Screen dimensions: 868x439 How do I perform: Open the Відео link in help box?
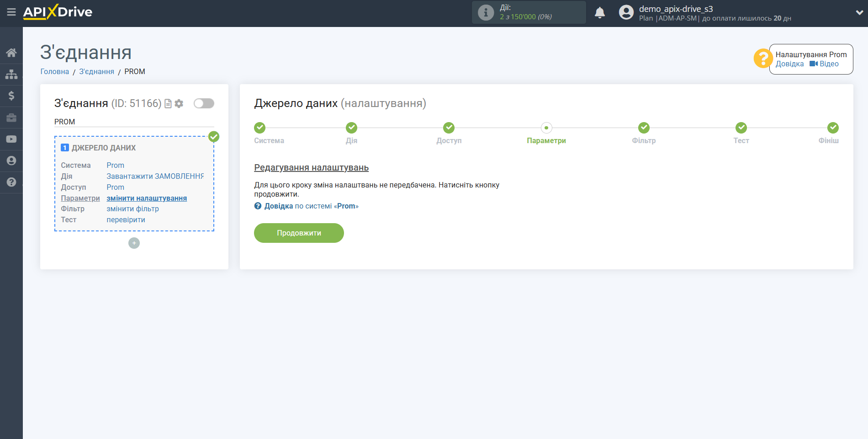coord(829,64)
